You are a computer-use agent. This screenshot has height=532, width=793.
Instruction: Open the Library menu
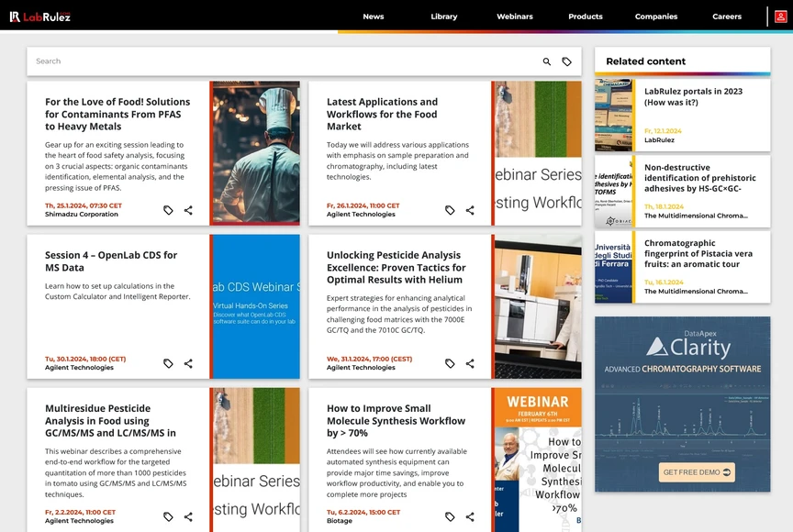tap(444, 17)
